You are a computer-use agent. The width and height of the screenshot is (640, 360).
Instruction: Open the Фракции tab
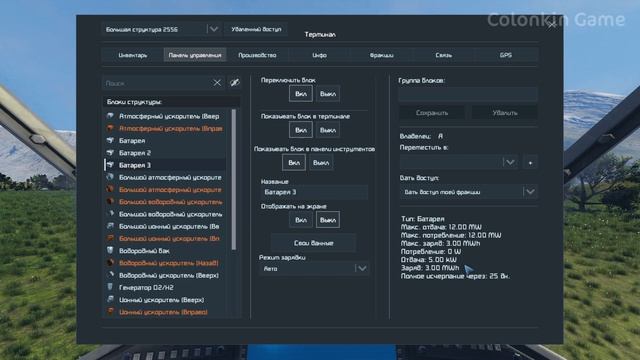(382, 55)
